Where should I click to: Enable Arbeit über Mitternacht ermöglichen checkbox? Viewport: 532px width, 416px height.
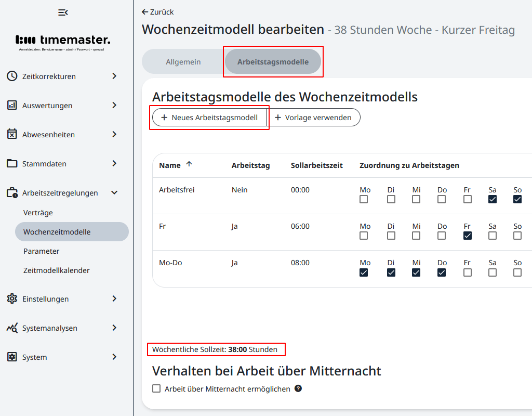point(156,388)
